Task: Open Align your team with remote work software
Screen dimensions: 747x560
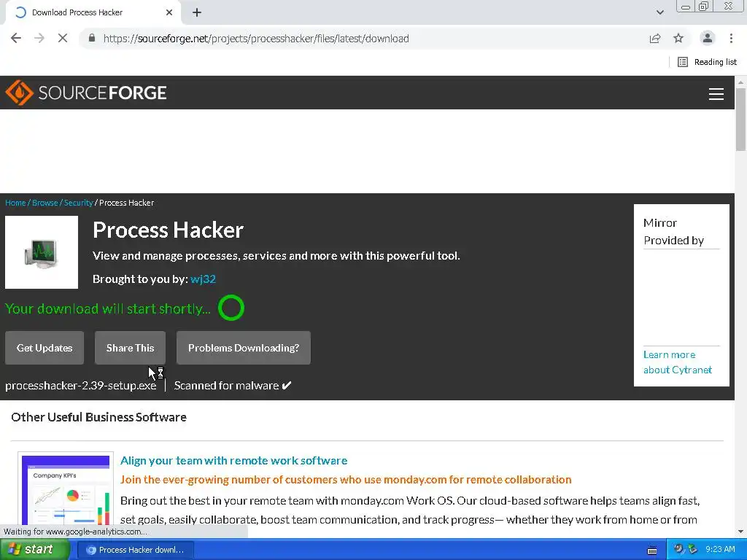Action: [234, 461]
